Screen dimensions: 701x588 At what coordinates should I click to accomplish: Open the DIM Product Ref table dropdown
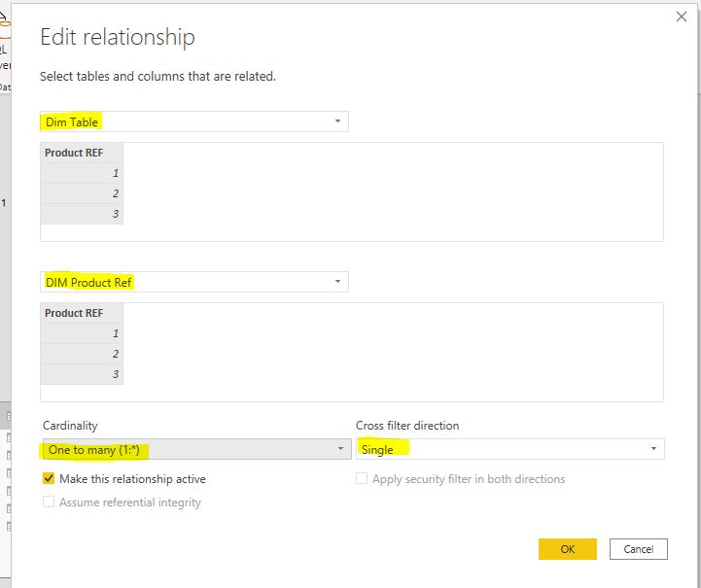click(x=194, y=282)
